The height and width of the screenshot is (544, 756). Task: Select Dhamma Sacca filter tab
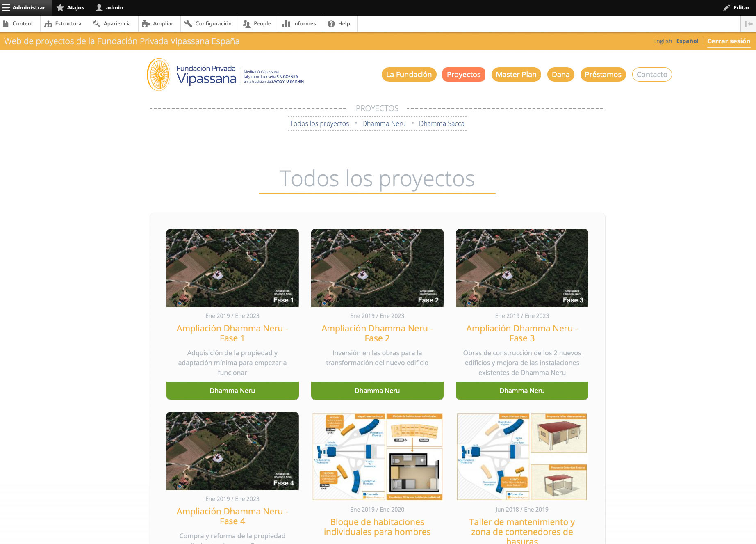click(x=442, y=123)
